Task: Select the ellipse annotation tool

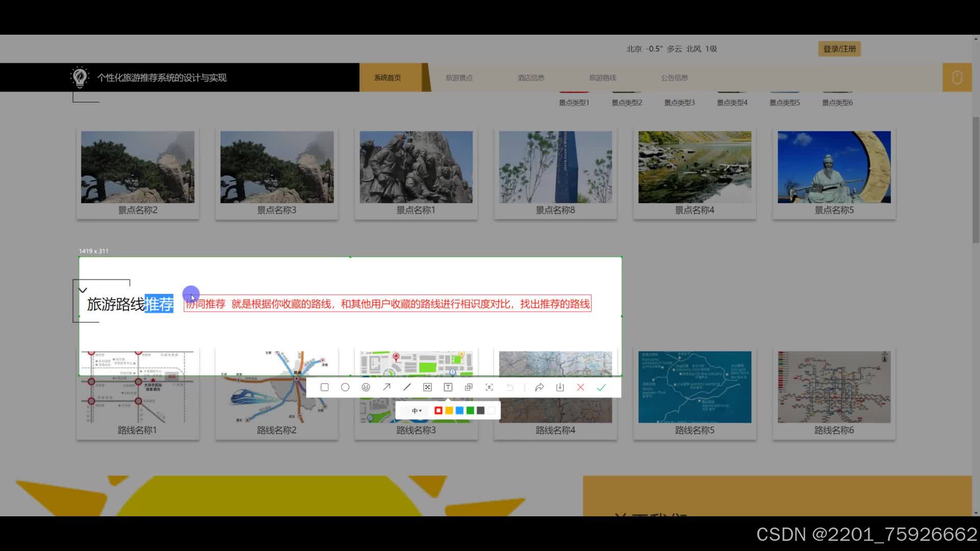Action: click(345, 387)
